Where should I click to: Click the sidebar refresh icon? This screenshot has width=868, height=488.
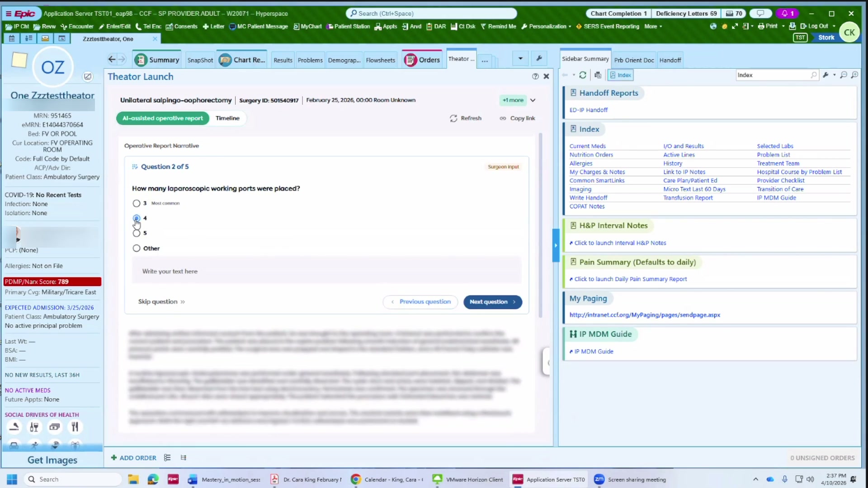[583, 75]
